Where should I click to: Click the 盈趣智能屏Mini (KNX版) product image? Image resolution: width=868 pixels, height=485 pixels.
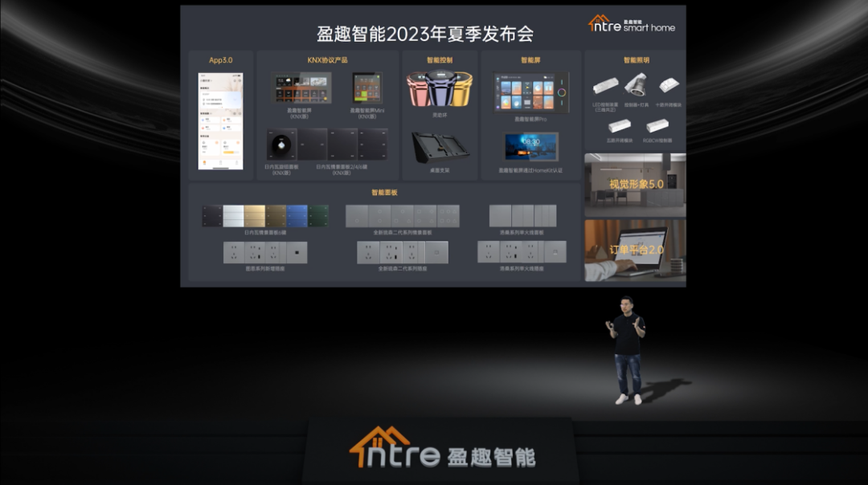point(367,87)
